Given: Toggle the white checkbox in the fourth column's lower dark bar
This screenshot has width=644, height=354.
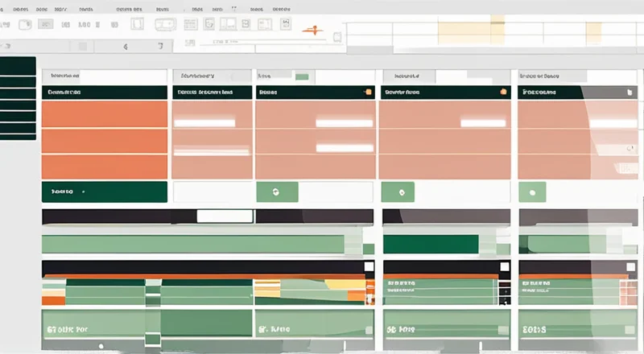Looking at the screenshot, I should (504, 266).
